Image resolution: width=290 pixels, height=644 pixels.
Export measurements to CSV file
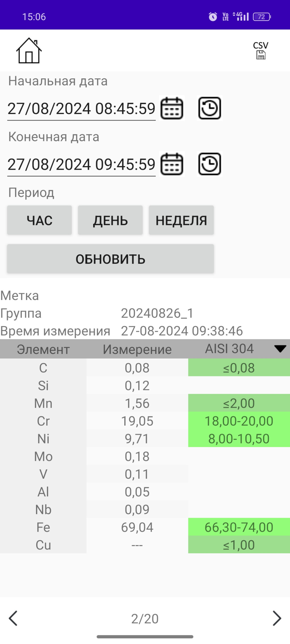tap(261, 51)
